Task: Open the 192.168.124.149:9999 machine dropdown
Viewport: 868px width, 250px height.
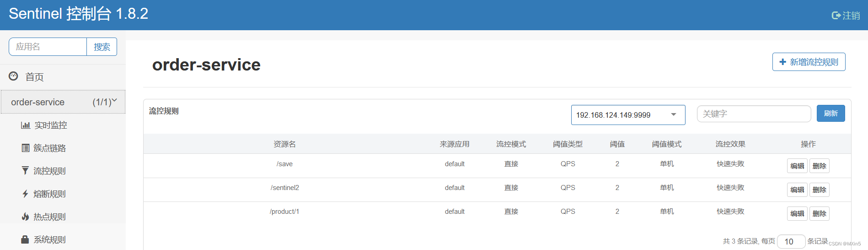Action: point(628,115)
